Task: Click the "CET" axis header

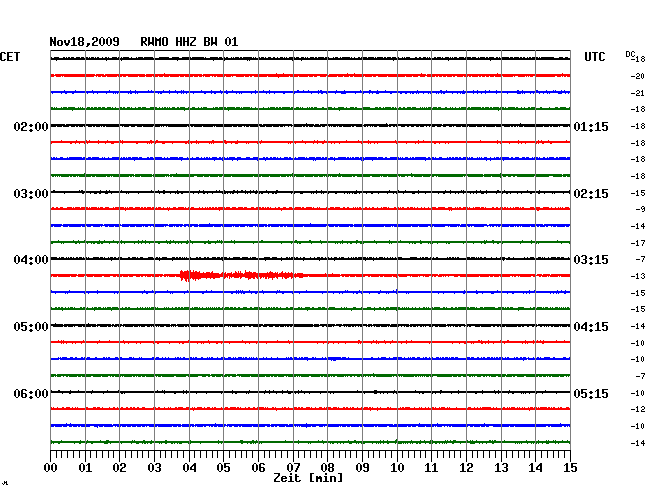Action: (10, 57)
